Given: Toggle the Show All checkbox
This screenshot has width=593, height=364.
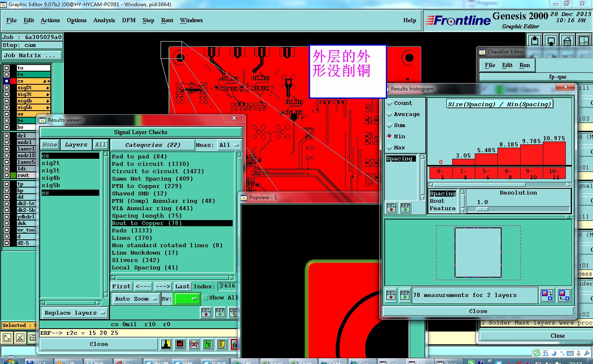Looking at the screenshot, I should (x=206, y=298).
